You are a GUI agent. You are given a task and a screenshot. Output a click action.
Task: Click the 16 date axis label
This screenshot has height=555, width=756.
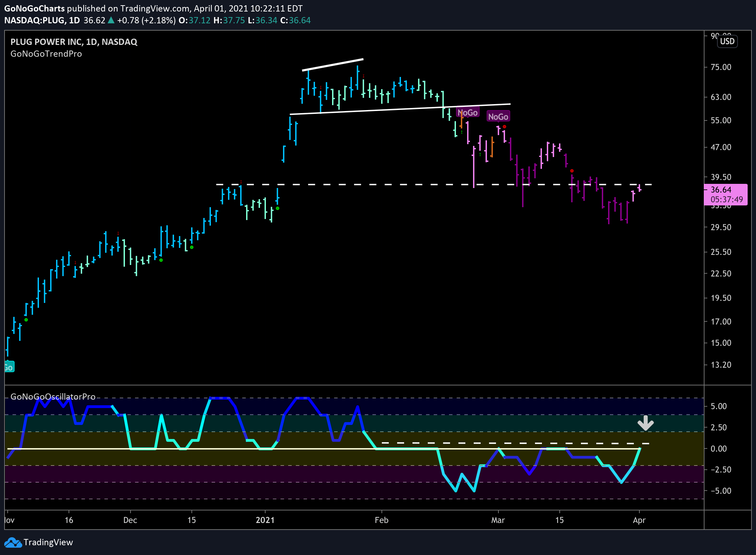69,520
